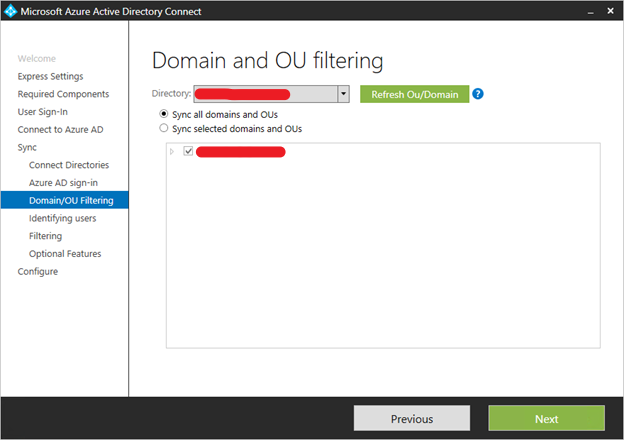This screenshot has height=440, width=624.
Task: Click the Azure AD Connect logo in the title bar
Action: 10,11
